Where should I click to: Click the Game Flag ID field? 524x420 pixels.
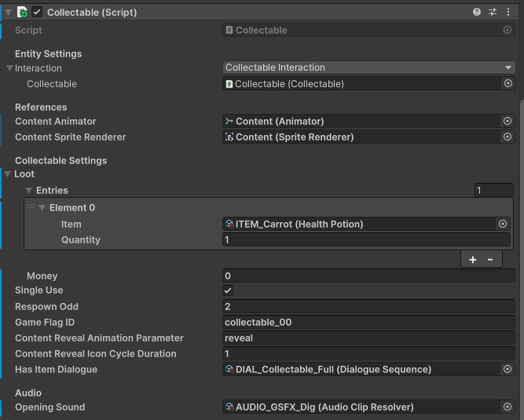pos(368,322)
